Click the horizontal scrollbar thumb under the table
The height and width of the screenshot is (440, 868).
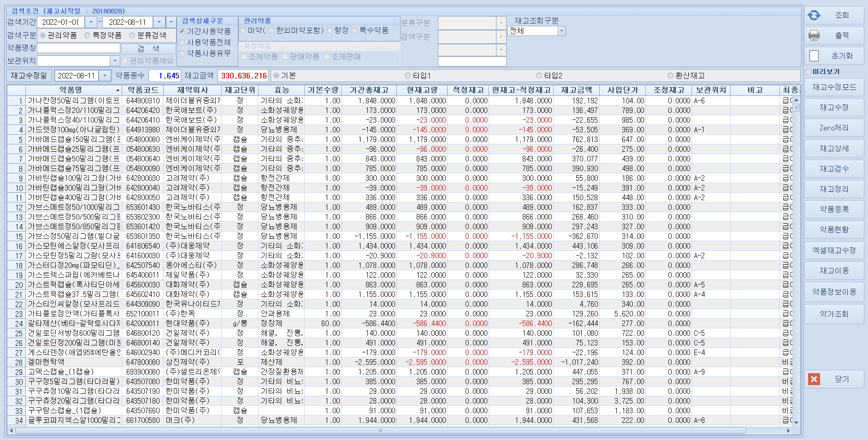380,431
